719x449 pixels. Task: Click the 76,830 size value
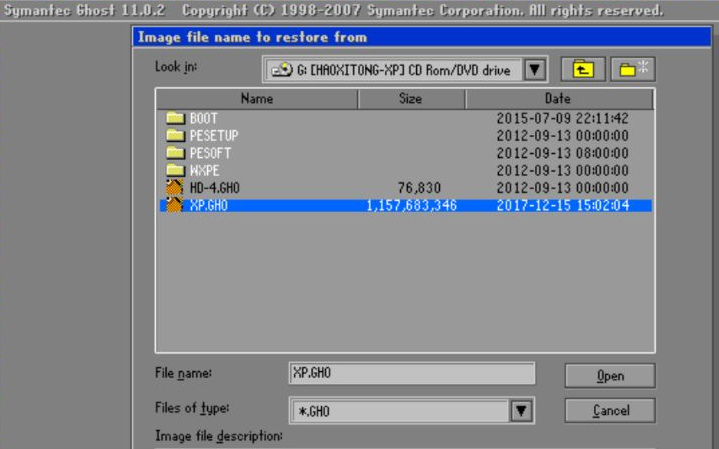pyautogui.click(x=419, y=188)
